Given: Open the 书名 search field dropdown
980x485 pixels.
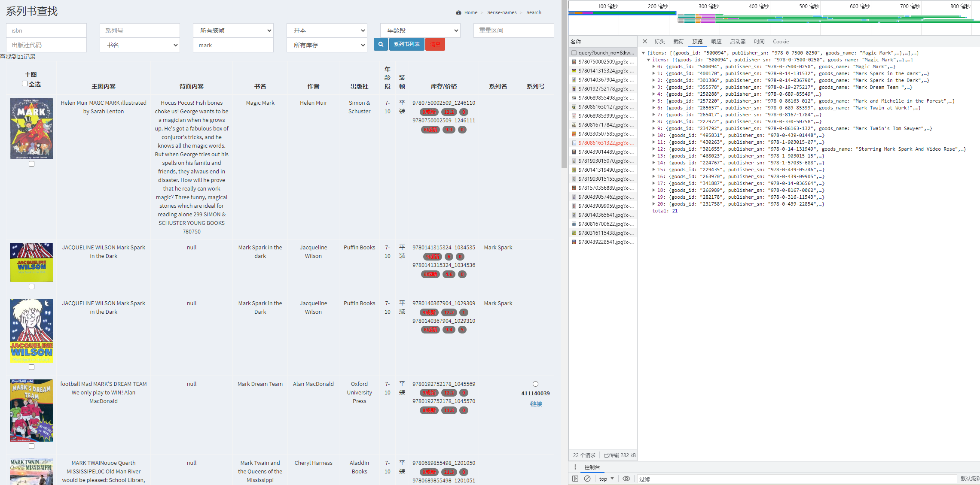Looking at the screenshot, I should click(x=140, y=45).
